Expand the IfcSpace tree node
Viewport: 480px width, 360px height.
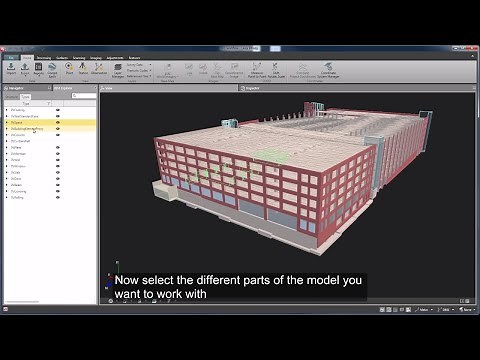point(7,122)
